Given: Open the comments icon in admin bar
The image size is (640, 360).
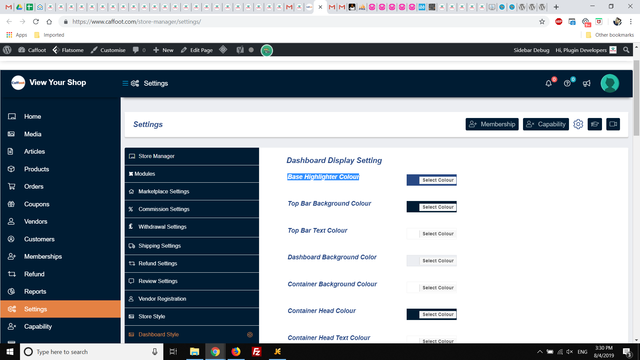Looking at the screenshot, I should coord(138,50).
